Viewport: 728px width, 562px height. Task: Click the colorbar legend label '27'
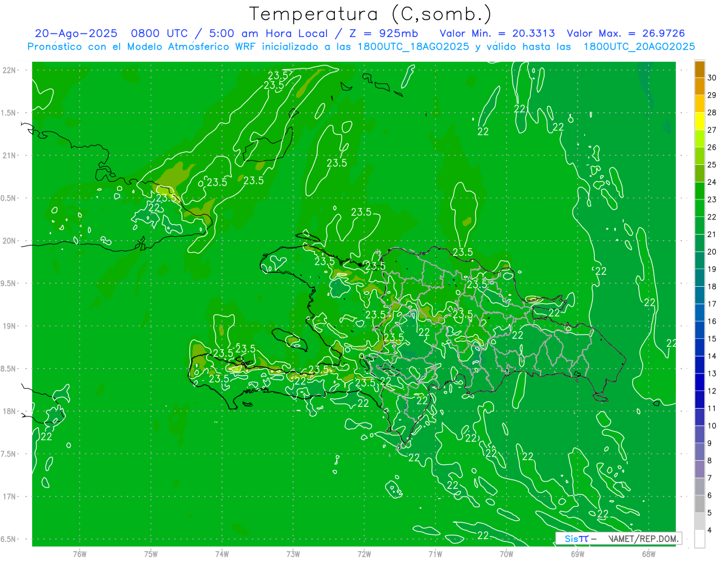712,130
